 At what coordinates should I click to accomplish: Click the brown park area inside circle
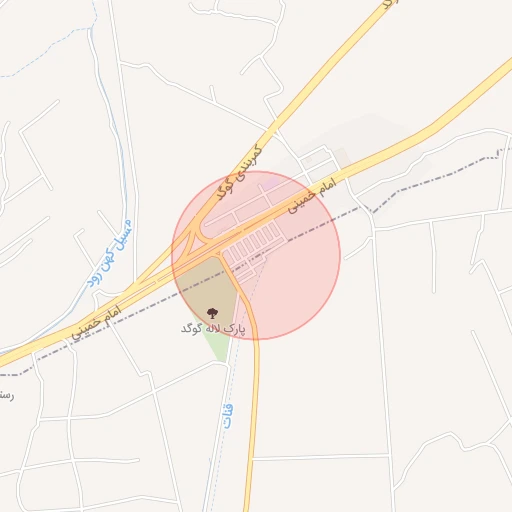[x=207, y=287]
